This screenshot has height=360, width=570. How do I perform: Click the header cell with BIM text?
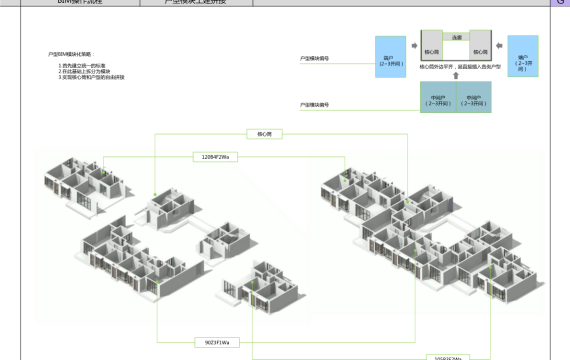coord(80,3)
